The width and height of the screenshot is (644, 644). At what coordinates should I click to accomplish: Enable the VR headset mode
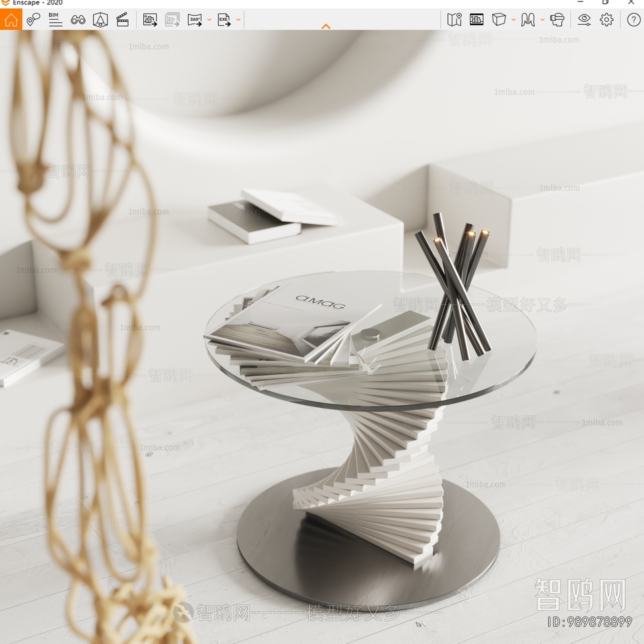point(557,19)
